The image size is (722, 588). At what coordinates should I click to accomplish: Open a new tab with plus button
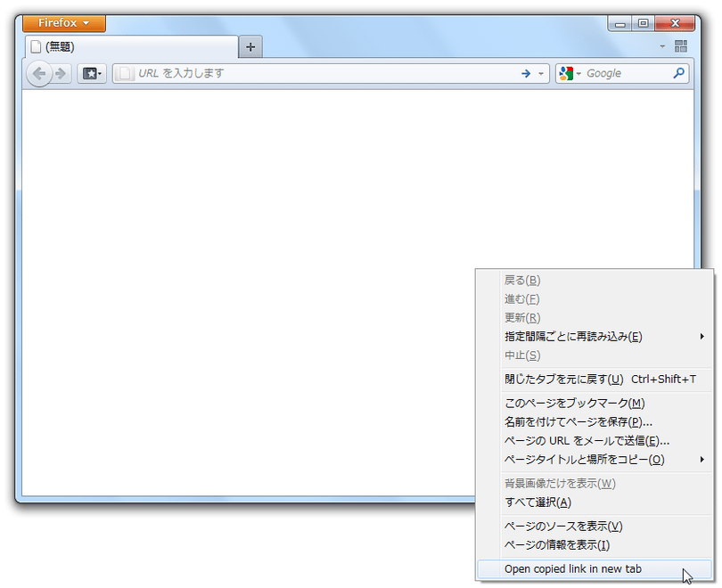tap(250, 47)
